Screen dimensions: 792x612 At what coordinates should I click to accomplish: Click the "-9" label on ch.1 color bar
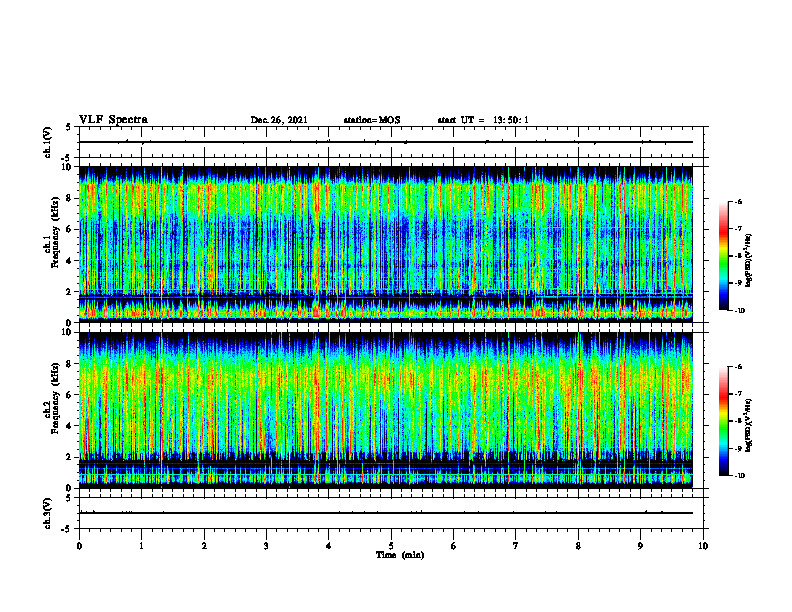tap(739, 283)
